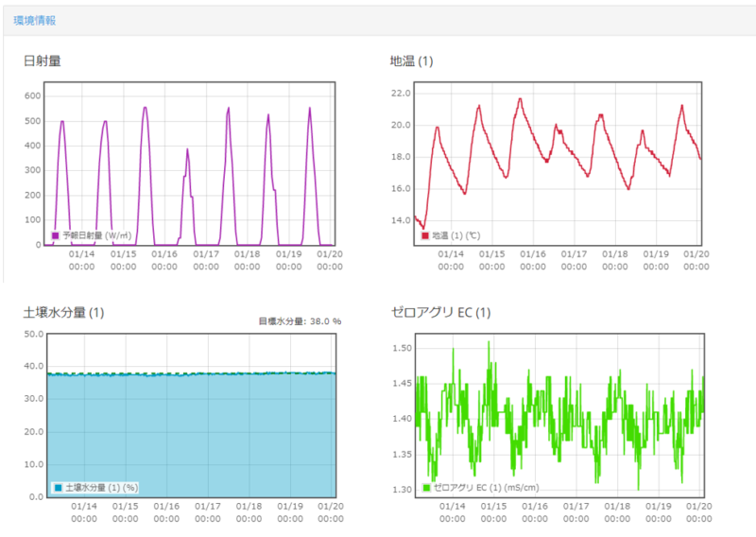Click the 01/14 date label under 日射量 chart
756x537 pixels.
tap(81, 253)
